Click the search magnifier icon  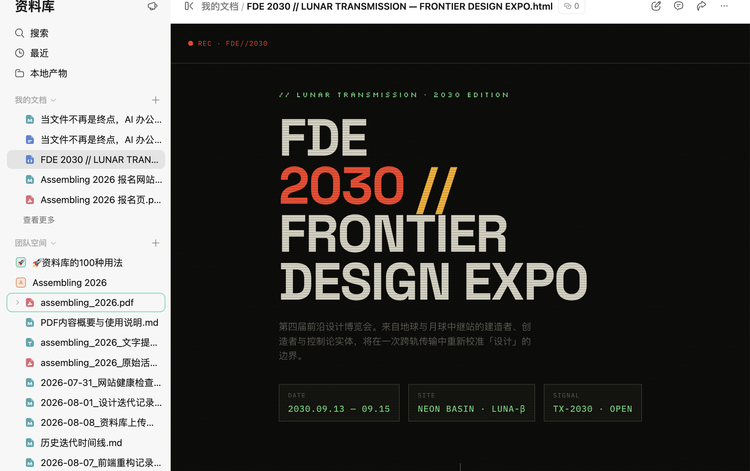coord(20,33)
